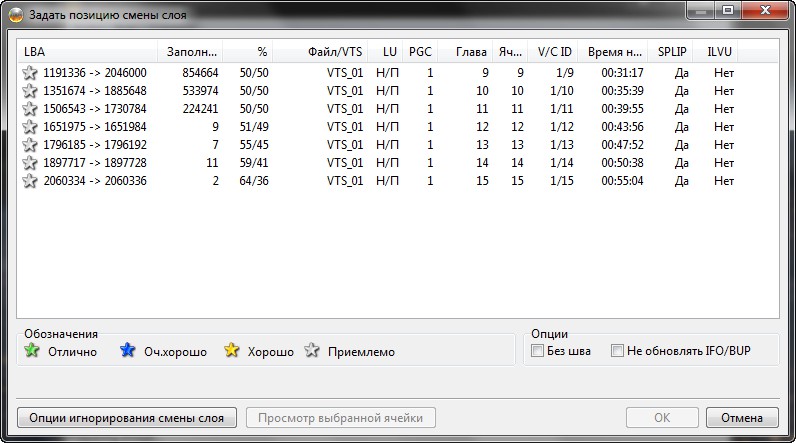The height and width of the screenshot is (443, 796).
Task: Click the star icon for row 2060334 -> 2060336
Action: point(30,181)
